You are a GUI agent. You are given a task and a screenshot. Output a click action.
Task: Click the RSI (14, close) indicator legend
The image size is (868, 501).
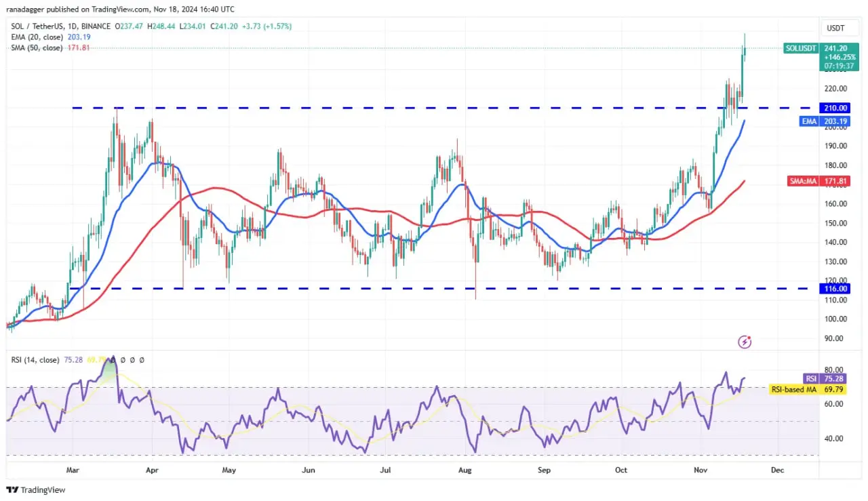pyautogui.click(x=37, y=360)
